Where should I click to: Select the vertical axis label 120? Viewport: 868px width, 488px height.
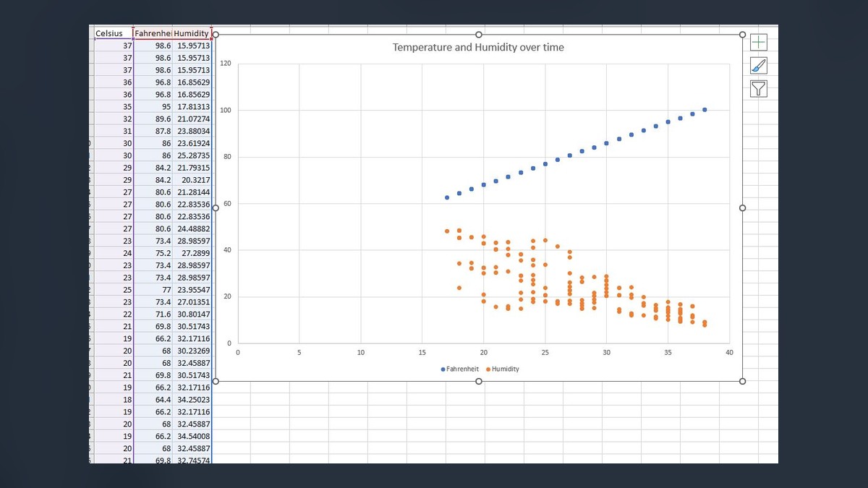pos(225,64)
